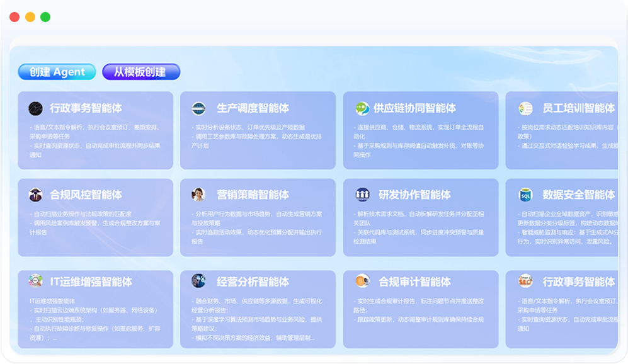Open the 研发协作智能体 card title
628x364 pixels.
(x=414, y=195)
